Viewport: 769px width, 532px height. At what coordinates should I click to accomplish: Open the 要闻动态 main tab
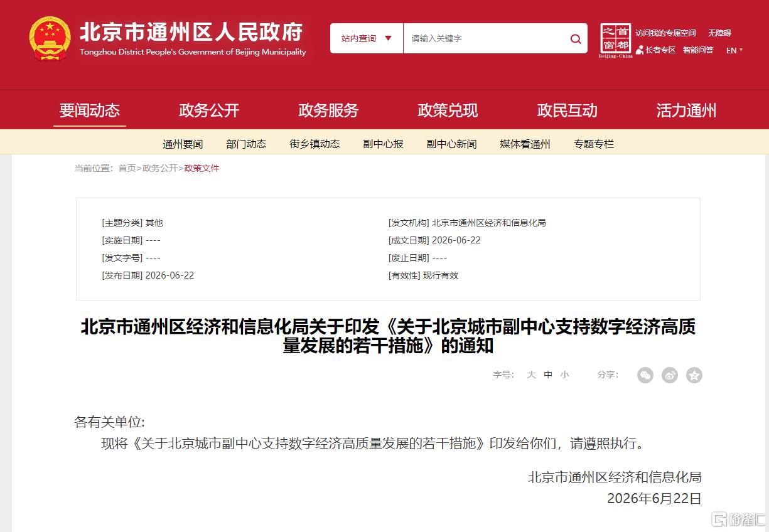click(x=90, y=110)
